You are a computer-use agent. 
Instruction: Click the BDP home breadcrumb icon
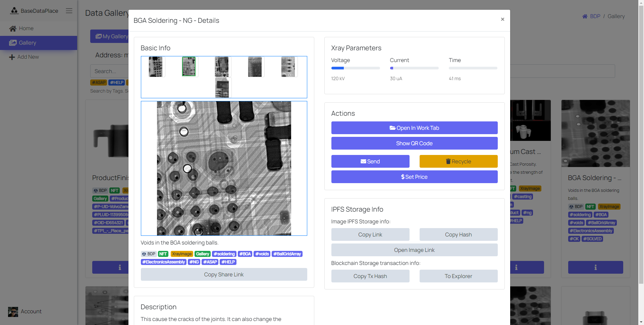click(585, 16)
